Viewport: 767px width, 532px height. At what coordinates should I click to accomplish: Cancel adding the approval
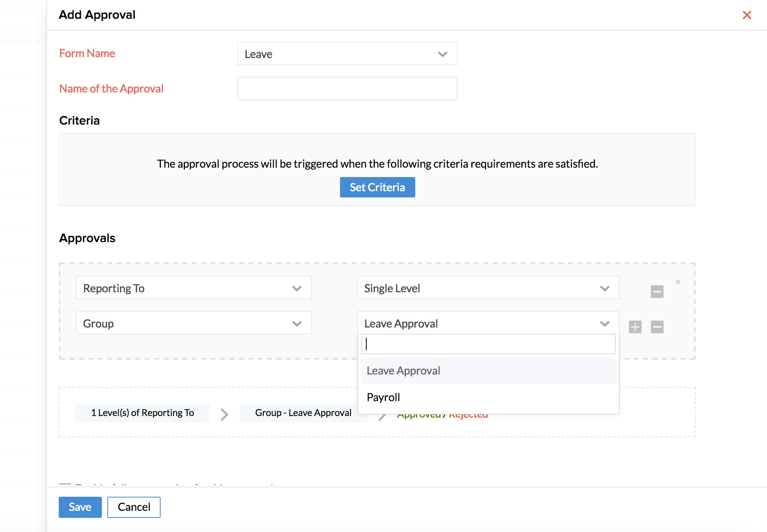(134, 507)
